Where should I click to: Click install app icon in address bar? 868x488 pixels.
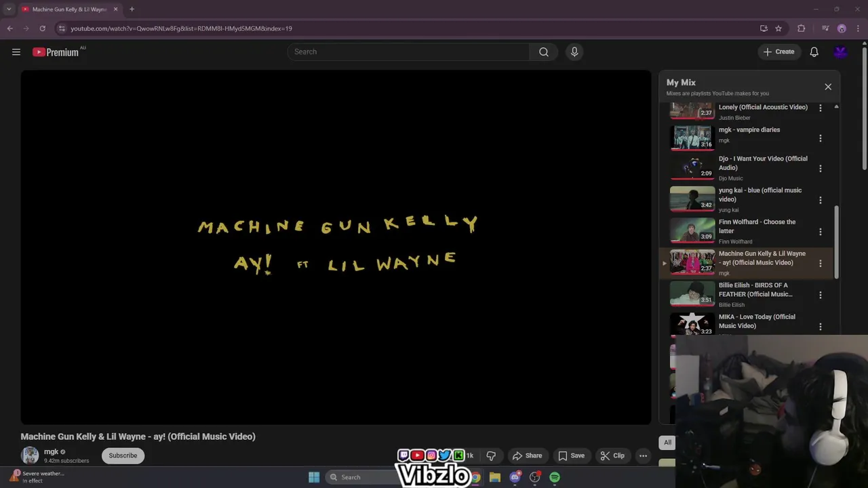coord(764,28)
